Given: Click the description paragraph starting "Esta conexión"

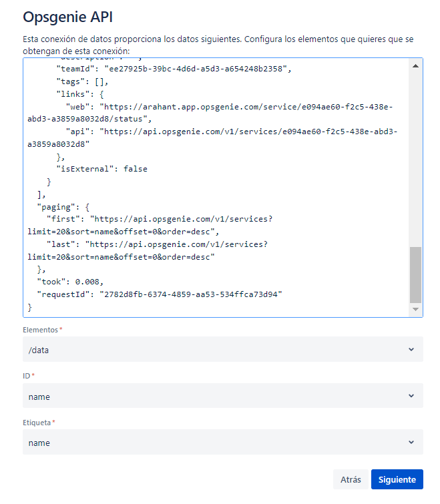Looking at the screenshot, I should (x=218, y=45).
